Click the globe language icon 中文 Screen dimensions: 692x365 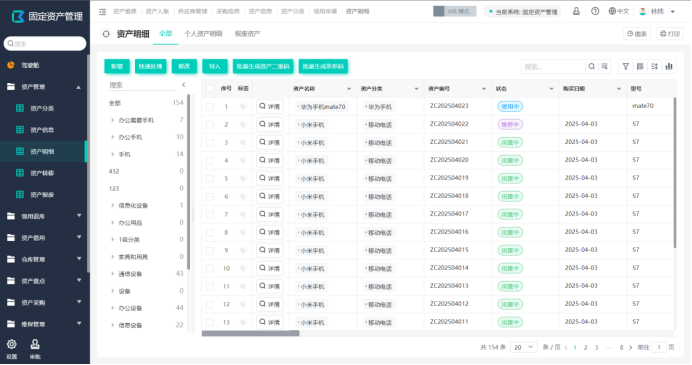[x=612, y=11]
